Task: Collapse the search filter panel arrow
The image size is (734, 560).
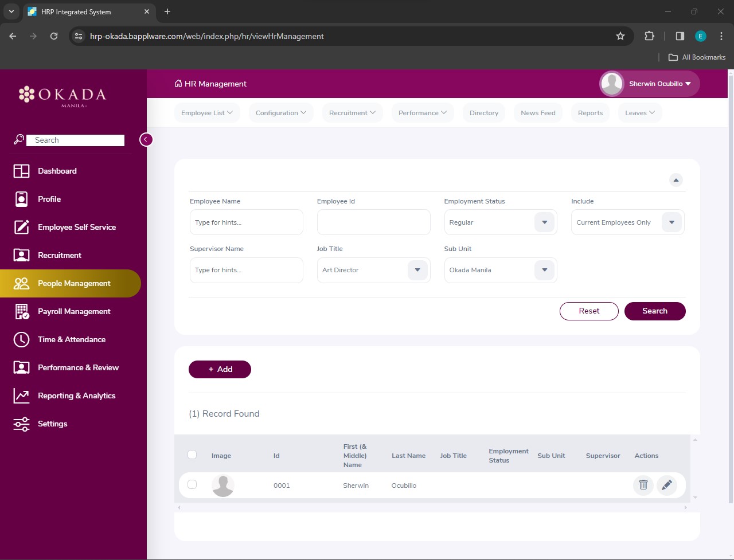Action: [676, 180]
